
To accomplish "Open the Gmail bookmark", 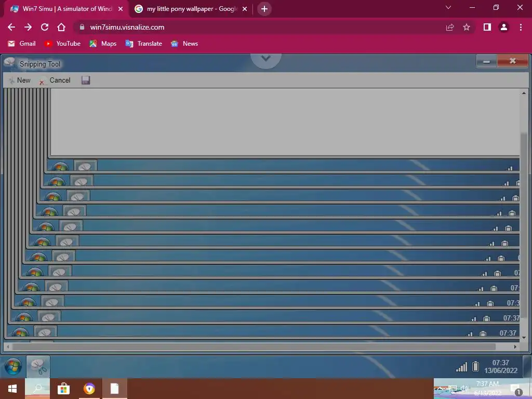I will pyautogui.click(x=22, y=44).
